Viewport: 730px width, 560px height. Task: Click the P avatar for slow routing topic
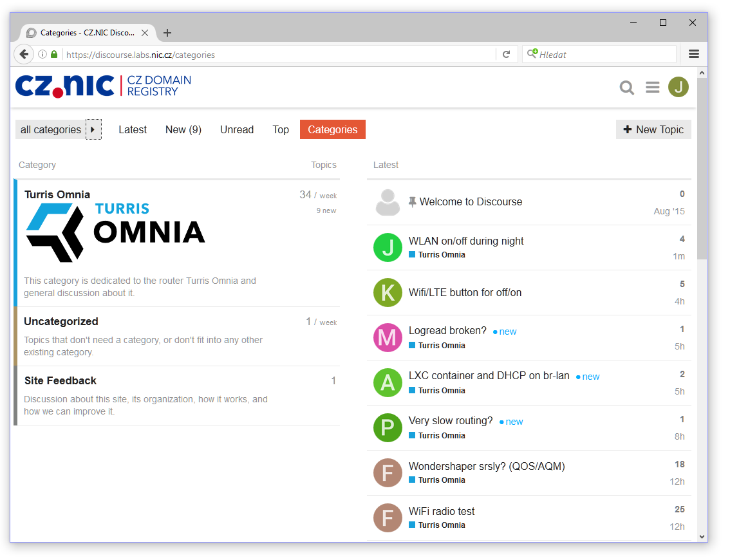point(388,428)
